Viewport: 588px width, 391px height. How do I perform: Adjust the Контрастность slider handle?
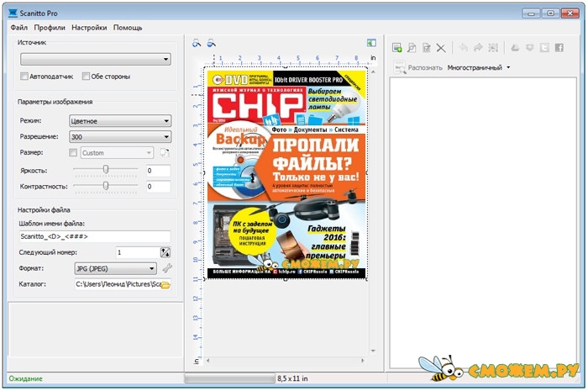coord(106,185)
